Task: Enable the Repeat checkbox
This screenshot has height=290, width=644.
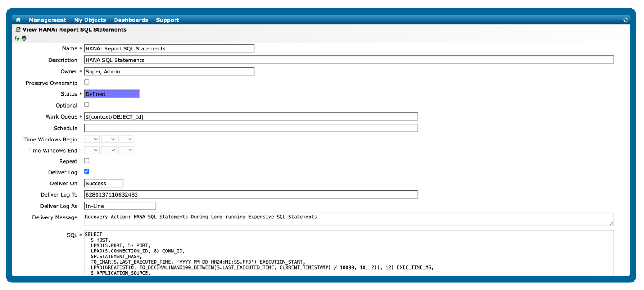Action: (x=87, y=161)
